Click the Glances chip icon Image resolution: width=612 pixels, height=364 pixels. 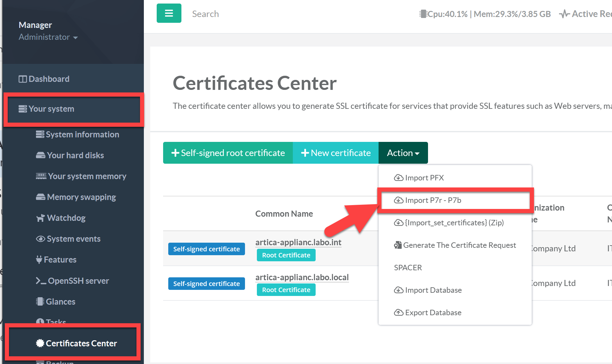point(40,302)
